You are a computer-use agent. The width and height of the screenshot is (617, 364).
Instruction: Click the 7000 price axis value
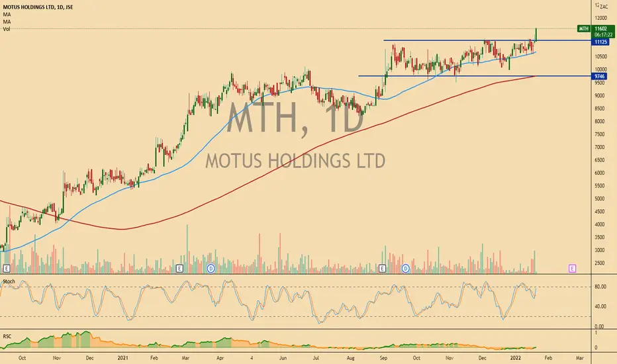point(600,147)
